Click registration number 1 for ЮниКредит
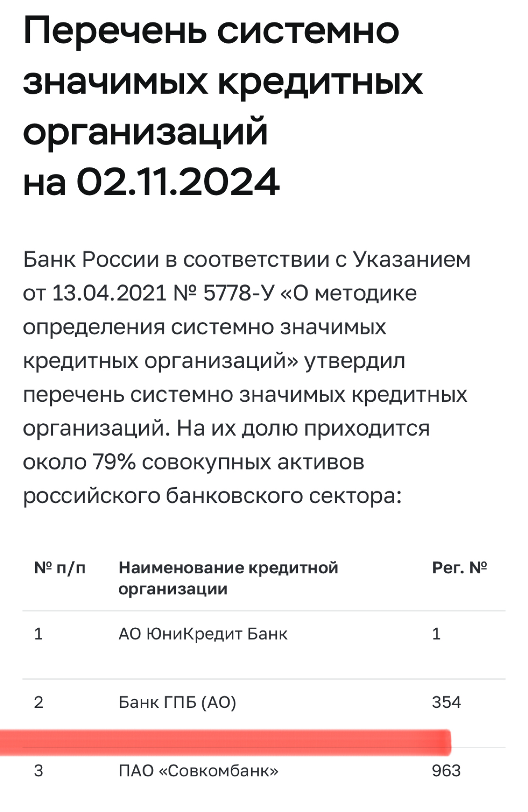Image resolution: width=528 pixels, height=812 pixels. [436, 634]
